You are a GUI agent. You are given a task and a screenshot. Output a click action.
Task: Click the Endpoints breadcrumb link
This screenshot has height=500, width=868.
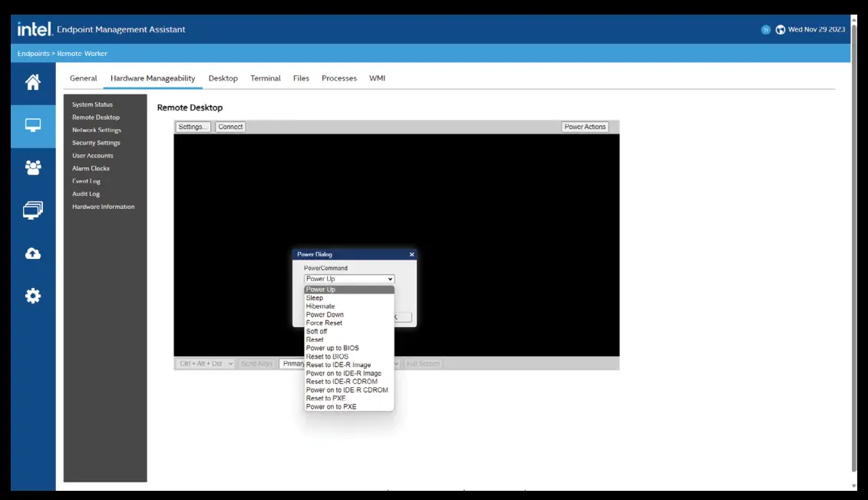(33, 54)
